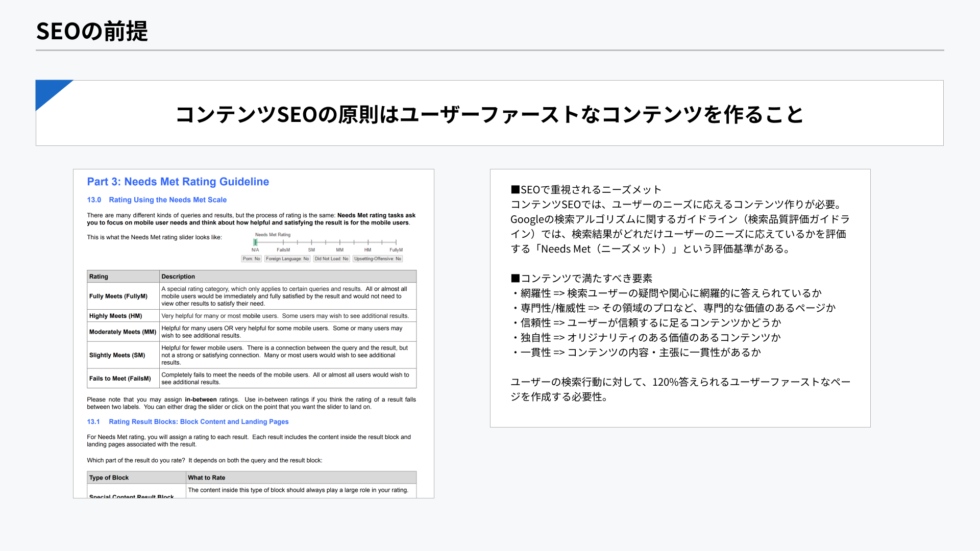Toggle the Foreign Language: No flag
This screenshot has height=551, width=980.
pos(287,259)
